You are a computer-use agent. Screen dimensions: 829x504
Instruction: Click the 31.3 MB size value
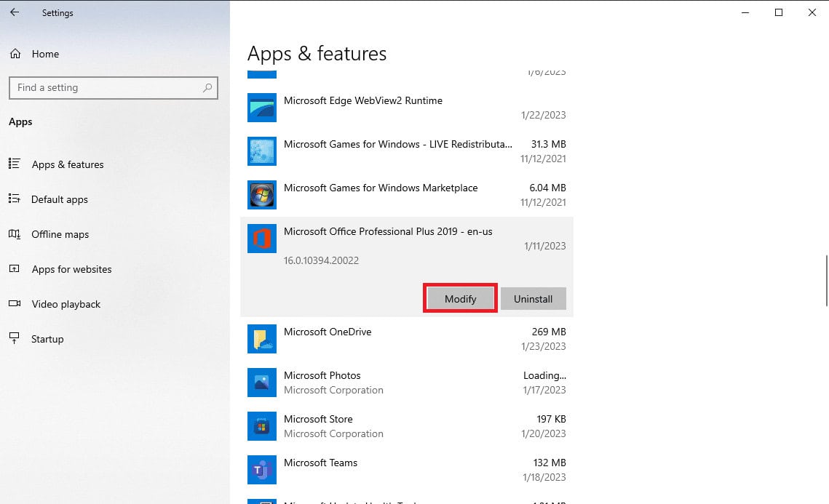point(548,144)
